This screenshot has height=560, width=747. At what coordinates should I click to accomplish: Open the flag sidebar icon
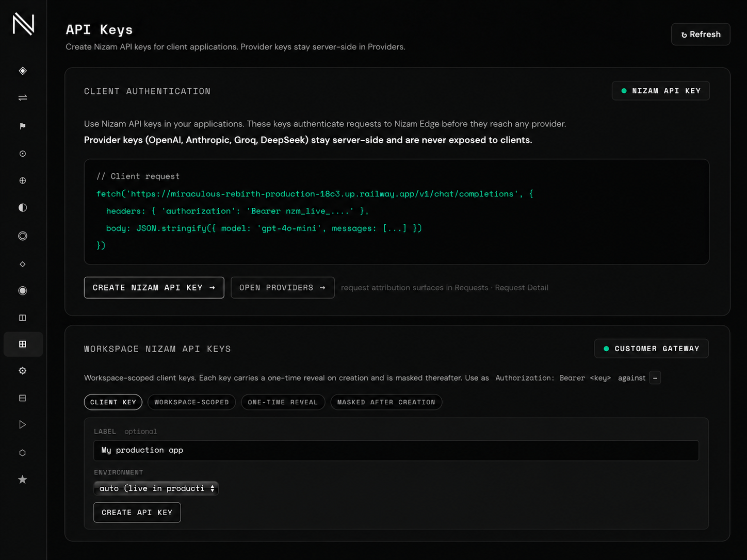pyautogui.click(x=23, y=126)
